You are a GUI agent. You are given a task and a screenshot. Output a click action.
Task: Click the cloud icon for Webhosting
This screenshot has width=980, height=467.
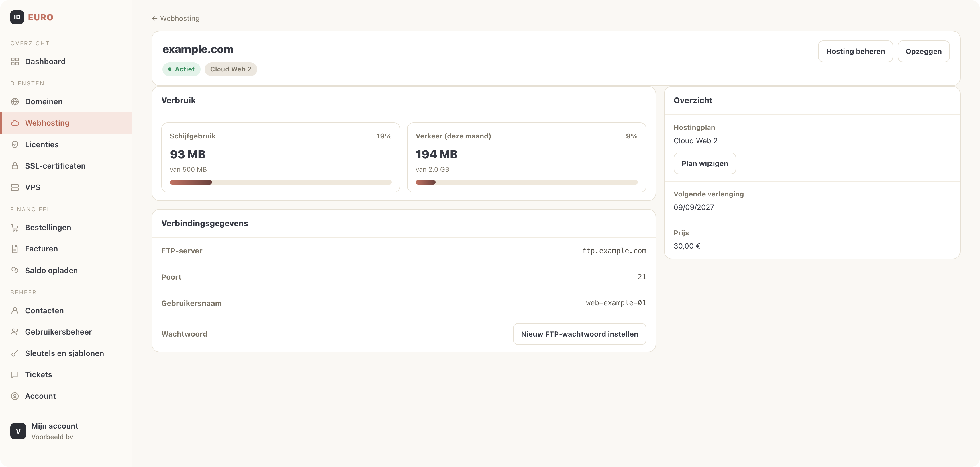coord(15,123)
